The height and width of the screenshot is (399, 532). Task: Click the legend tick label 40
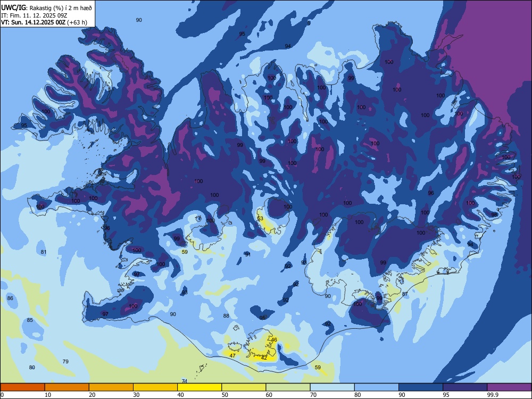(180, 395)
